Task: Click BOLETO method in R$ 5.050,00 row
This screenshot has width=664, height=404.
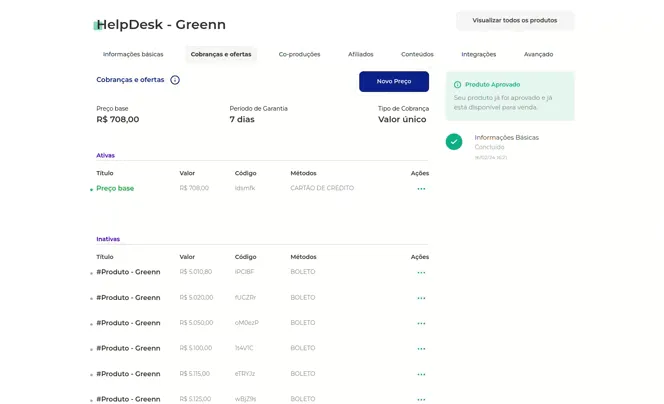Action: pyautogui.click(x=303, y=323)
